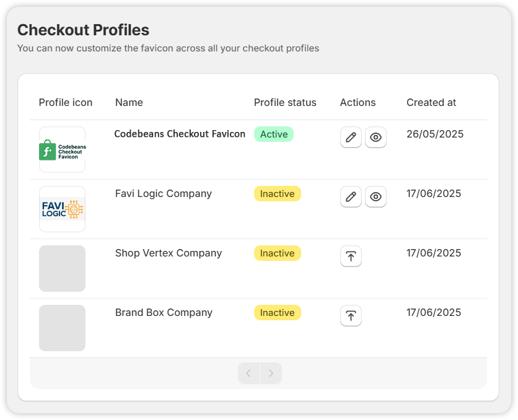
Task: Edit the Codebeans Checkout Favicon profile
Action: [x=351, y=138]
